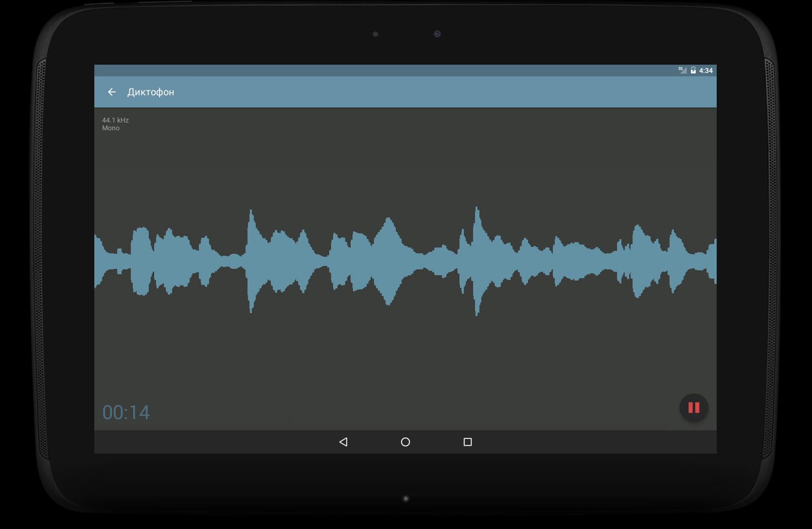Click the 00:14 elapsed time counter
The image size is (812, 529).
coord(126,412)
